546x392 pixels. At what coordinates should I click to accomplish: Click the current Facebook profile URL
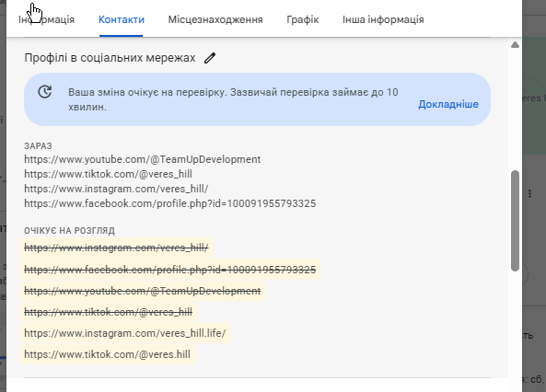(x=170, y=203)
